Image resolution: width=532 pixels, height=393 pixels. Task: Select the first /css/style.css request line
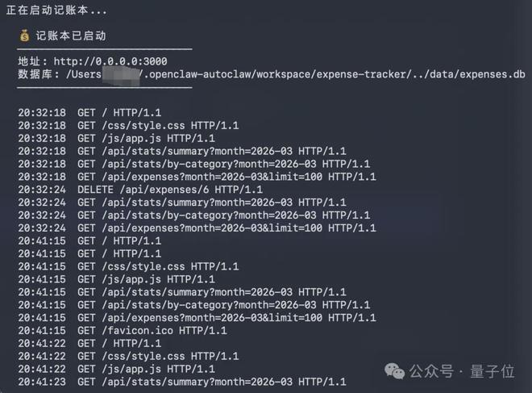coord(128,126)
